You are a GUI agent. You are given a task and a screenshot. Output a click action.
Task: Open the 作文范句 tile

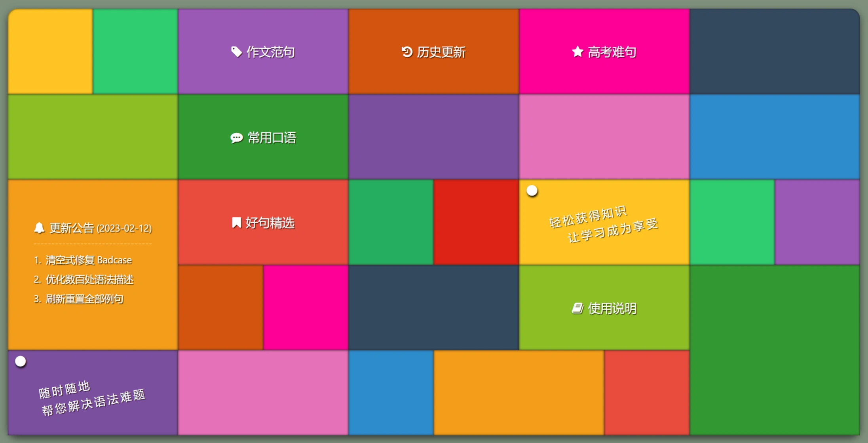(263, 52)
